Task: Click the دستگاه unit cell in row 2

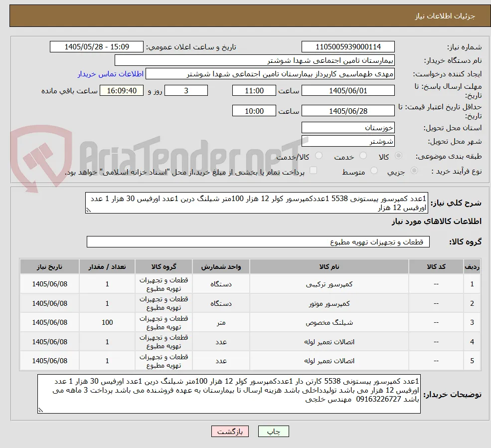Action: 221,303
